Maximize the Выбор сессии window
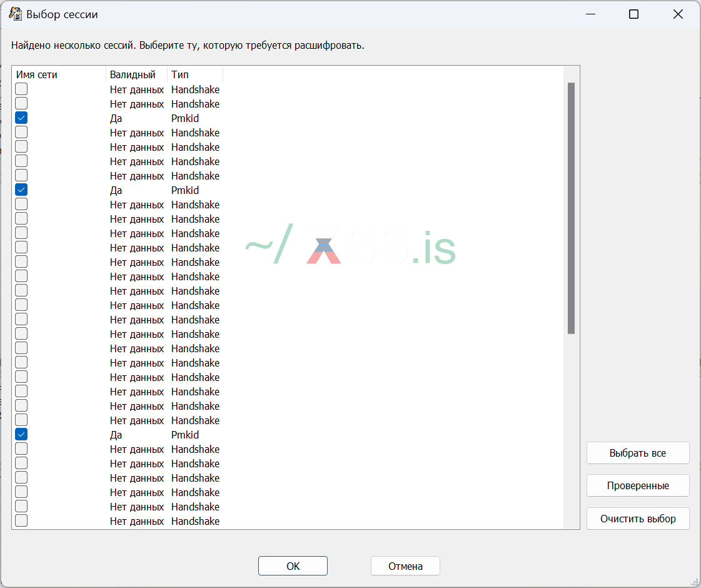The width and height of the screenshot is (701, 588). (633, 14)
